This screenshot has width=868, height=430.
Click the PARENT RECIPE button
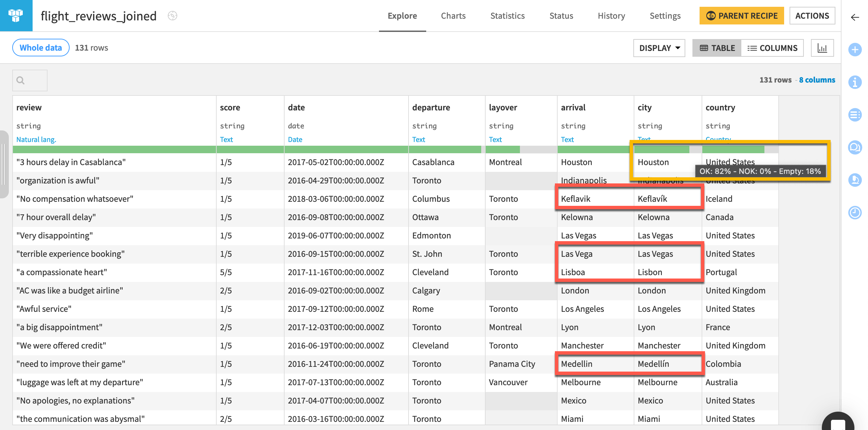tap(741, 16)
